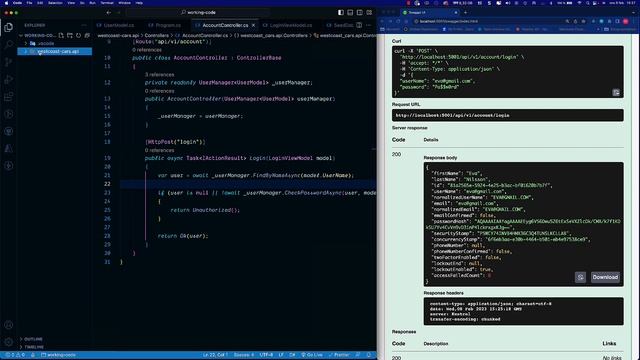Image resolution: width=640 pixels, height=360 pixels.
Task: Open the Accounts icon in the activity bar
Action: (9, 325)
